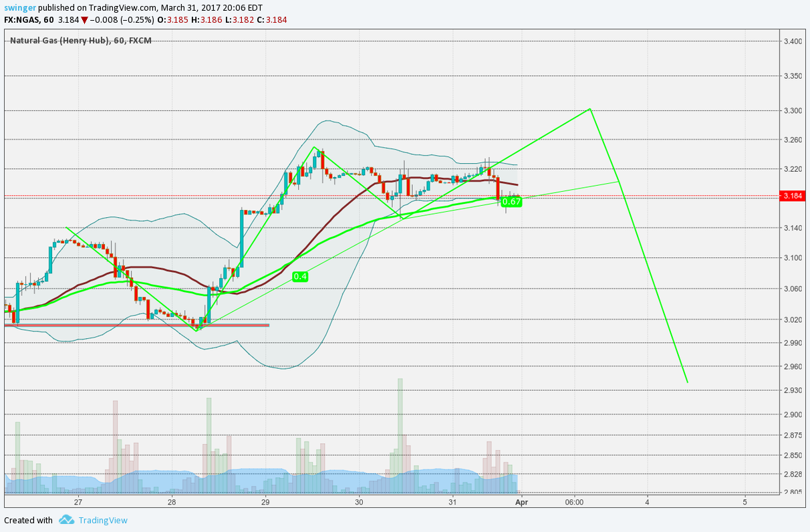Click the "28" date on the time axis
Screen dimensions: 810x532
[x=172, y=502]
